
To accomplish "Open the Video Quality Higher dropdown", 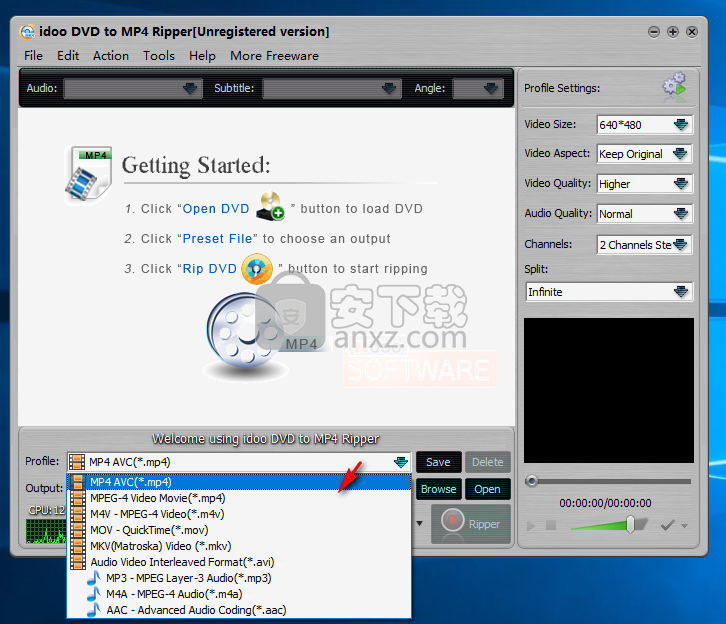I will (645, 184).
